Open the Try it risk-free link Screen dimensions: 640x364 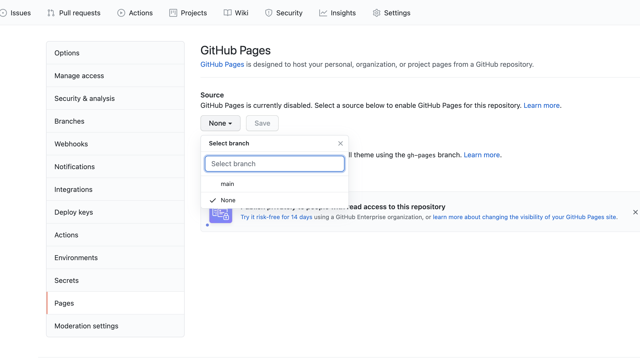pos(276,217)
